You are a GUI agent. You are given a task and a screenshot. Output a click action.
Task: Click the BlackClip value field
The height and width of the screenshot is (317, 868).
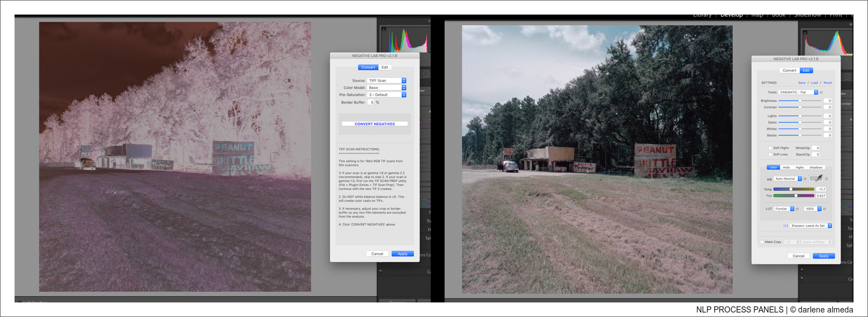pyautogui.click(x=815, y=154)
